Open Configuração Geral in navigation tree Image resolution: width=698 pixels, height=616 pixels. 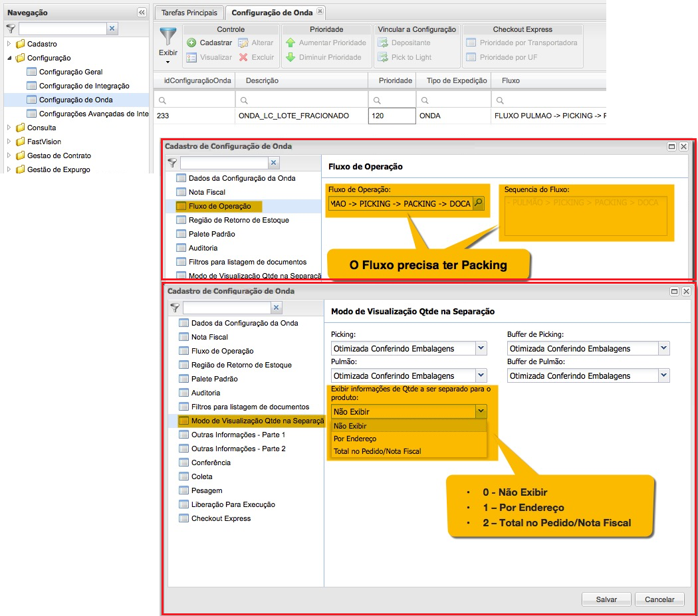point(70,72)
